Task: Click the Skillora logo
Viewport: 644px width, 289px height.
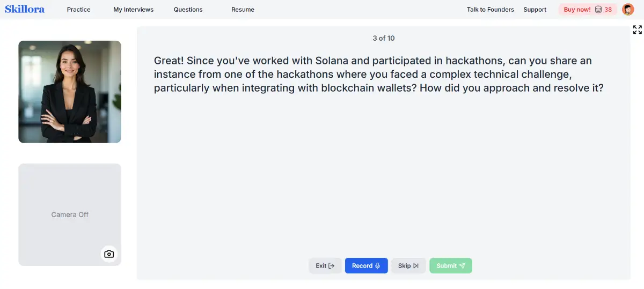Action: pyautogui.click(x=25, y=9)
